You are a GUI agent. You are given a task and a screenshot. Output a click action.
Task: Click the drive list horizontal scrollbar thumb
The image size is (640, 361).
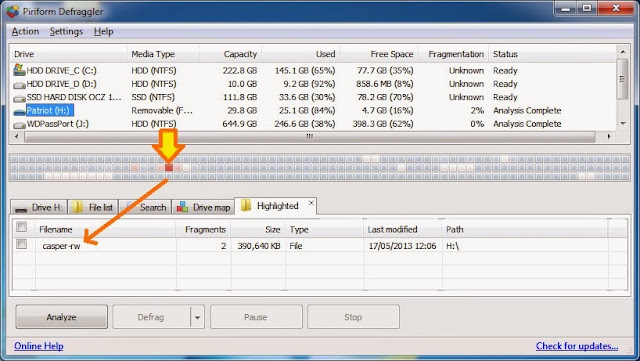(310, 136)
